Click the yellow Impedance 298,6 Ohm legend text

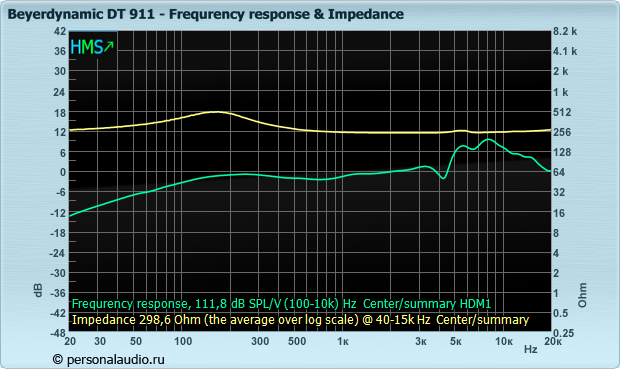pyautogui.click(x=300, y=320)
